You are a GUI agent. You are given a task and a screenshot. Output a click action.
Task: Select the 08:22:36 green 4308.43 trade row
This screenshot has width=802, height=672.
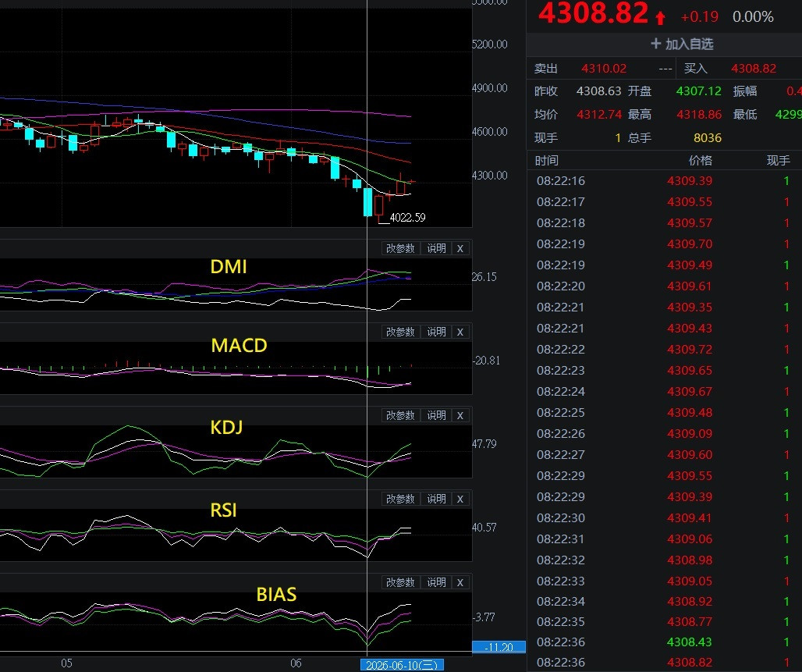click(x=664, y=642)
